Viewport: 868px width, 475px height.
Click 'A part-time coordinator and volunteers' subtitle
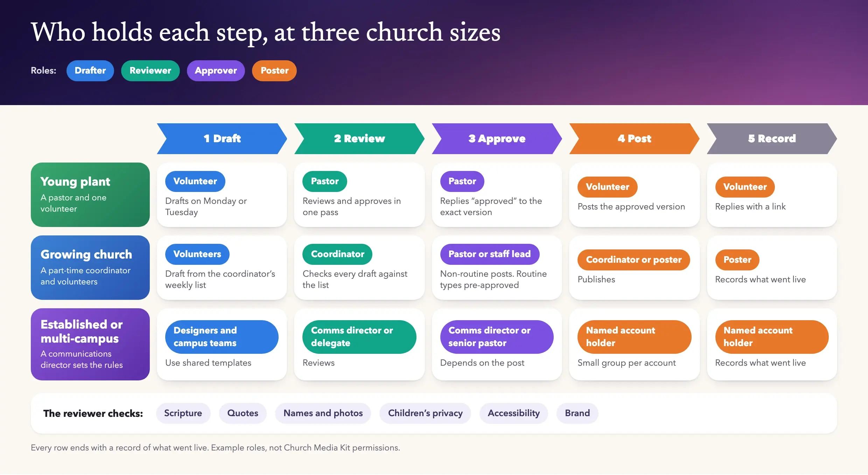click(85, 276)
